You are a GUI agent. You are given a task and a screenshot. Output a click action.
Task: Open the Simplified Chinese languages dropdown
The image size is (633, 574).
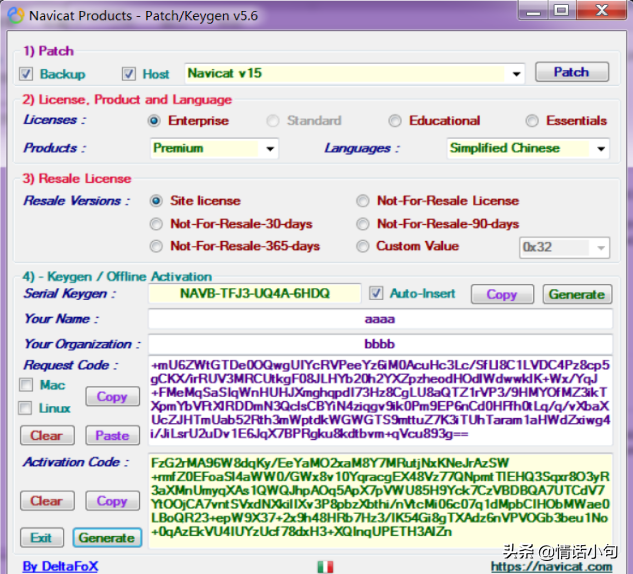[600, 149]
